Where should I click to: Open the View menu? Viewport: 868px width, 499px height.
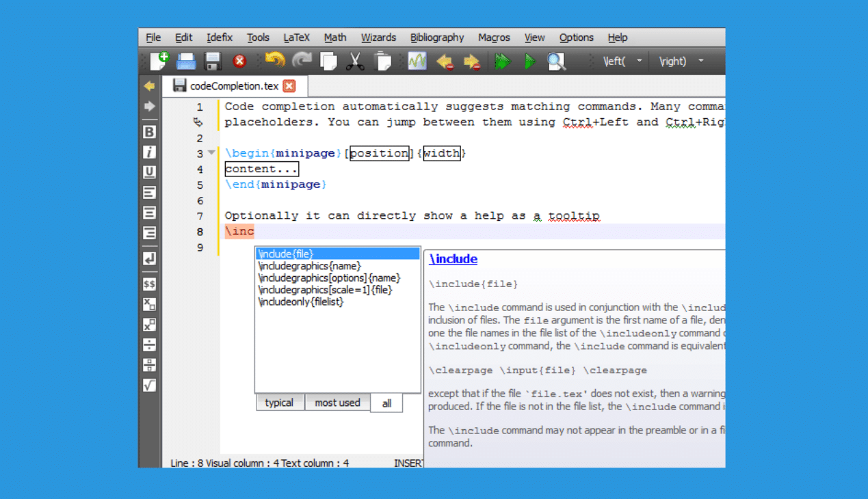point(534,38)
